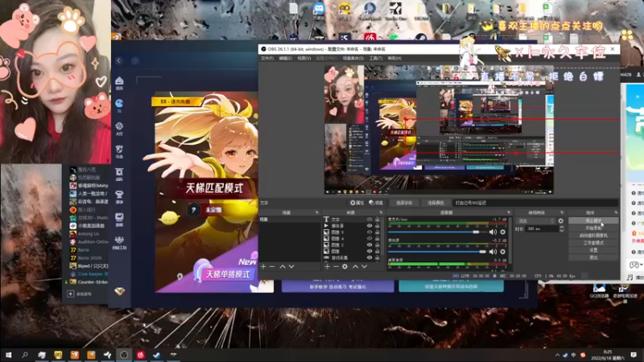Mute the microphone/Aux speaker icon
644x362 pixels.
[493, 232]
